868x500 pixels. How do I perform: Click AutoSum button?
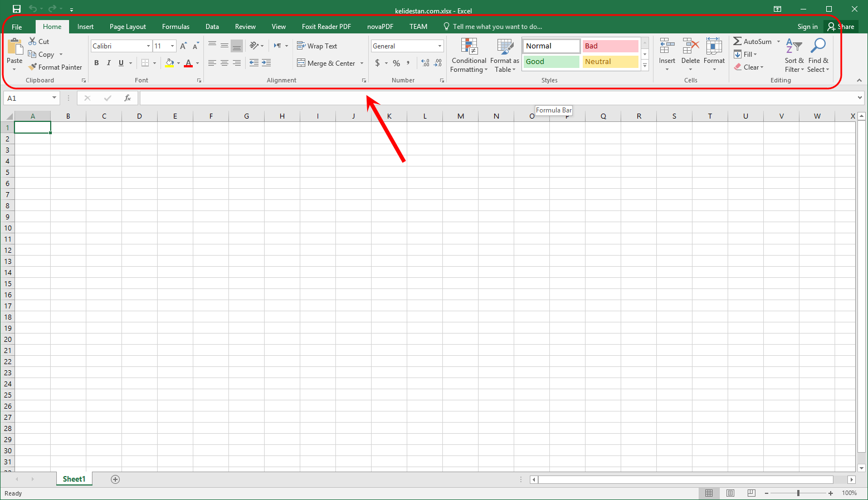click(x=753, y=42)
